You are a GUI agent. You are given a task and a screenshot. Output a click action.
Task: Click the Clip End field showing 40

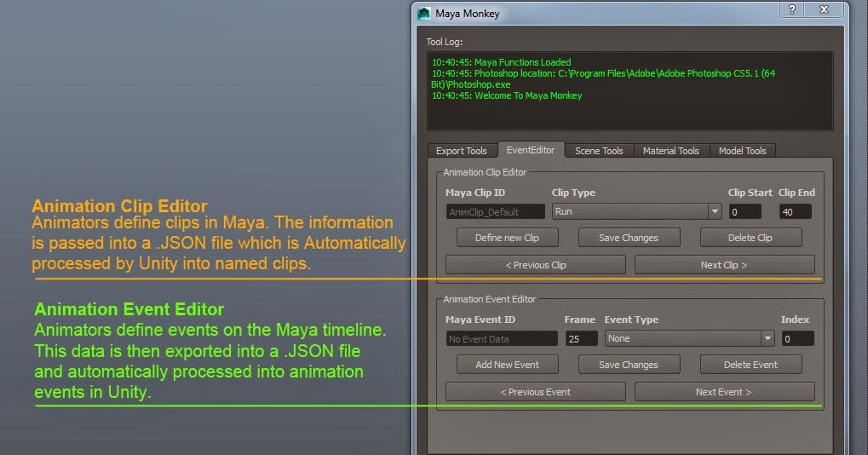coord(796,211)
